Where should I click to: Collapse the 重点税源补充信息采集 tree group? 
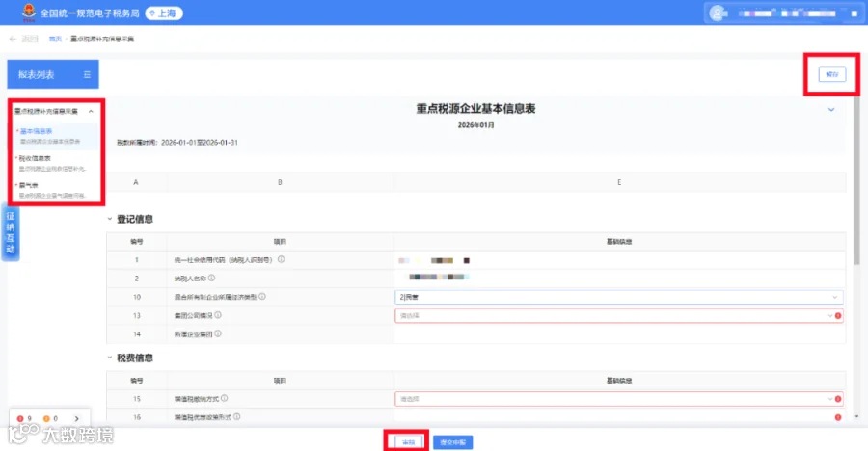pyautogui.click(x=91, y=111)
